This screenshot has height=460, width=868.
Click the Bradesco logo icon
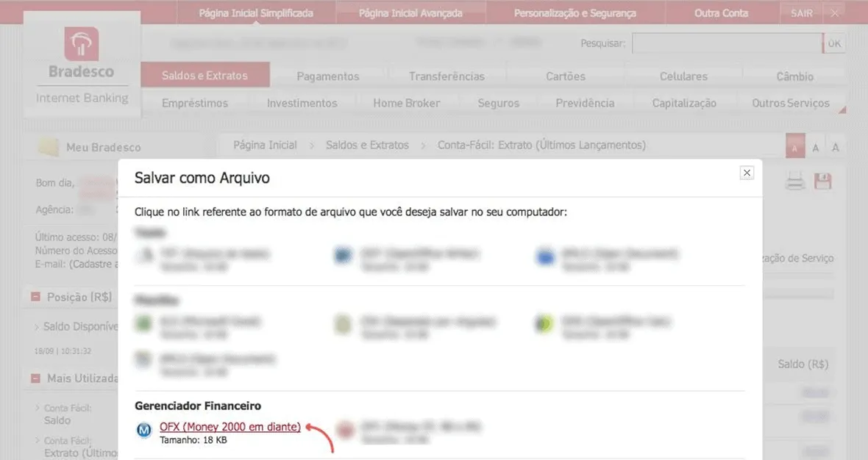pyautogui.click(x=82, y=43)
